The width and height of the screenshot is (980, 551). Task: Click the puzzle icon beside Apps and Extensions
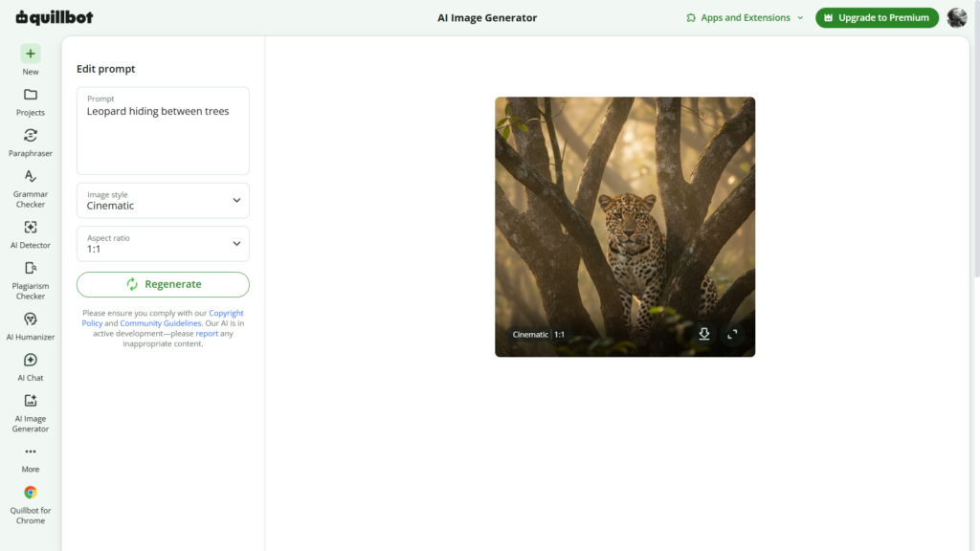coord(691,17)
